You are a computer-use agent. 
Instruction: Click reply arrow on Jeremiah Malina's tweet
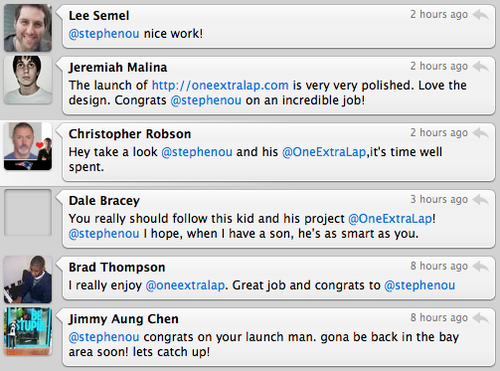[x=481, y=66]
